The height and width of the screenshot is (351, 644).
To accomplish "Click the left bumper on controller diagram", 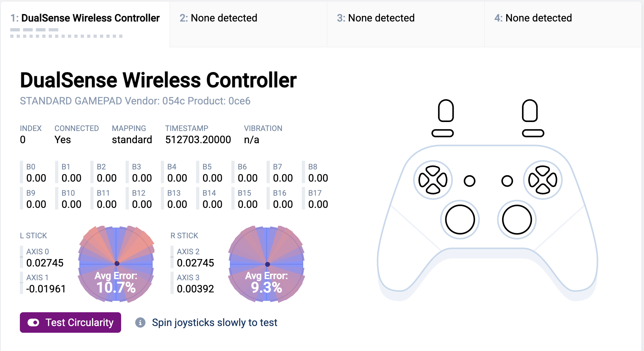I will tap(442, 133).
